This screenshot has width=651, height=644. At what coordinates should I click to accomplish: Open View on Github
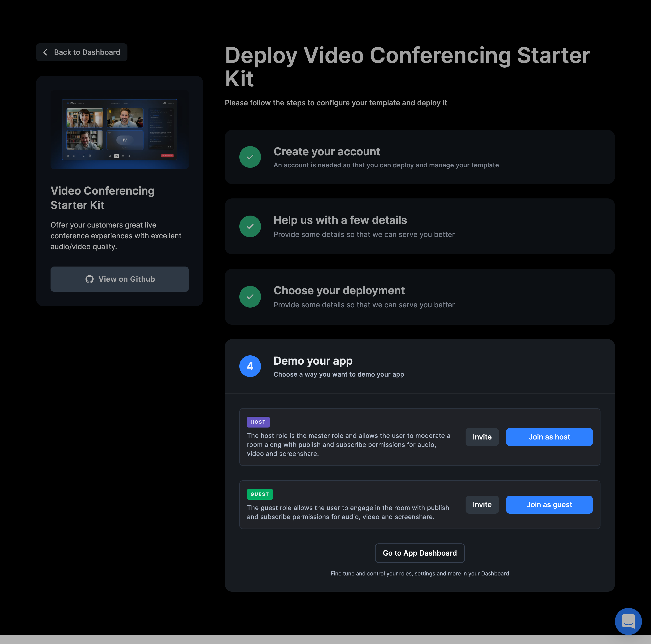pos(119,279)
